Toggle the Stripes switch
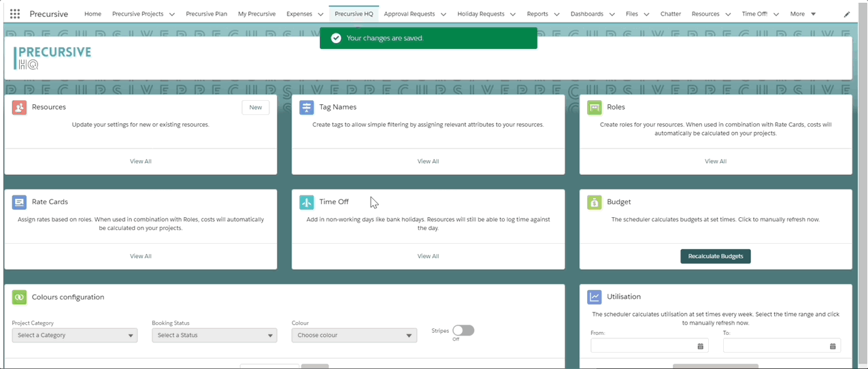The image size is (868, 369). pyautogui.click(x=463, y=330)
